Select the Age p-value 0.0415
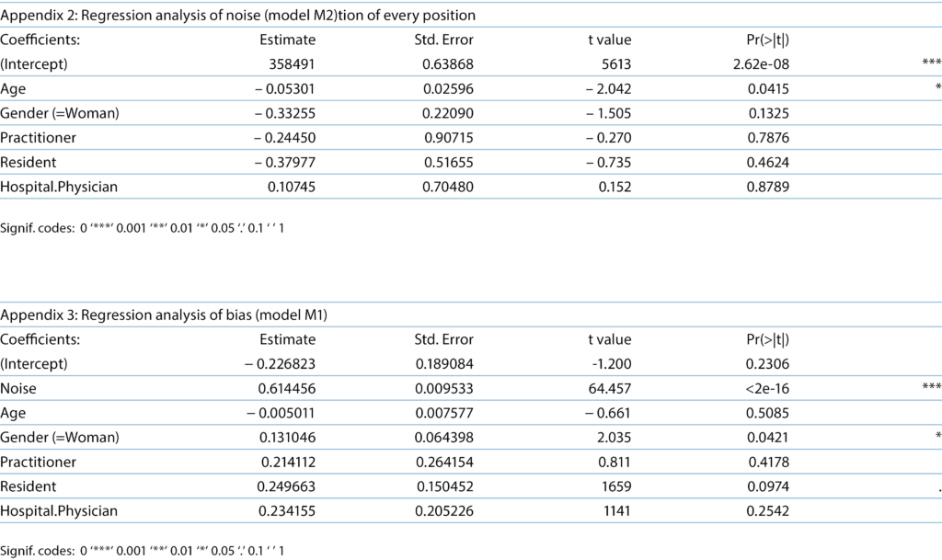 769,88
